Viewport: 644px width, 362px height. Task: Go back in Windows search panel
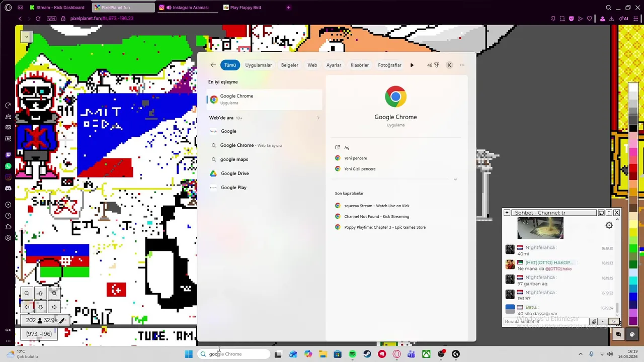pyautogui.click(x=213, y=65)
